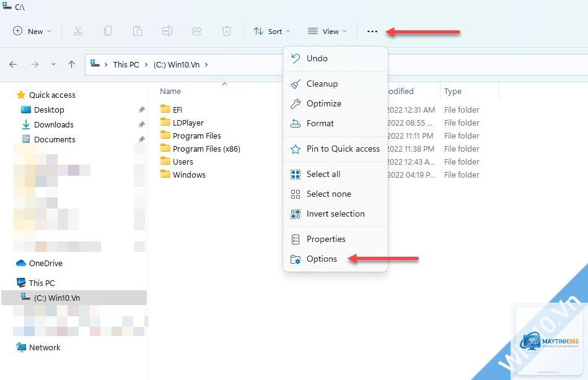
Task: Choose Select none from the menu
Action: coord(335,194)
